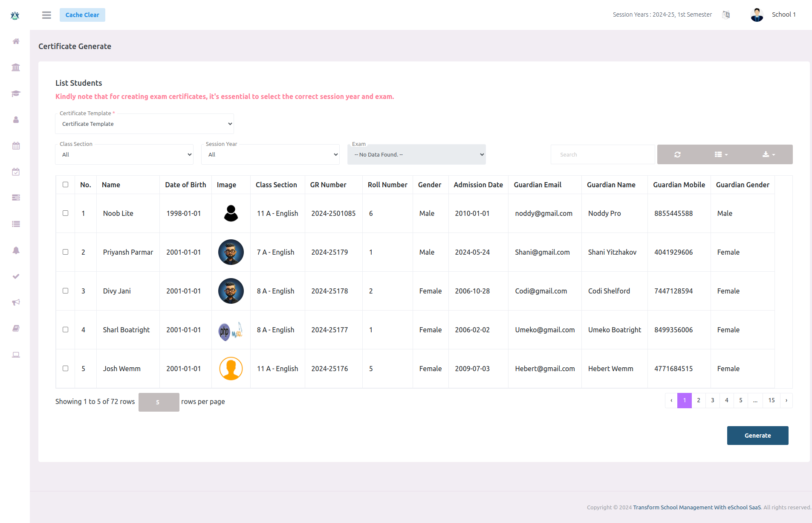Select checkbox for Noob Lite row
This screenshot has width=812, height=523.
point(65,213)
